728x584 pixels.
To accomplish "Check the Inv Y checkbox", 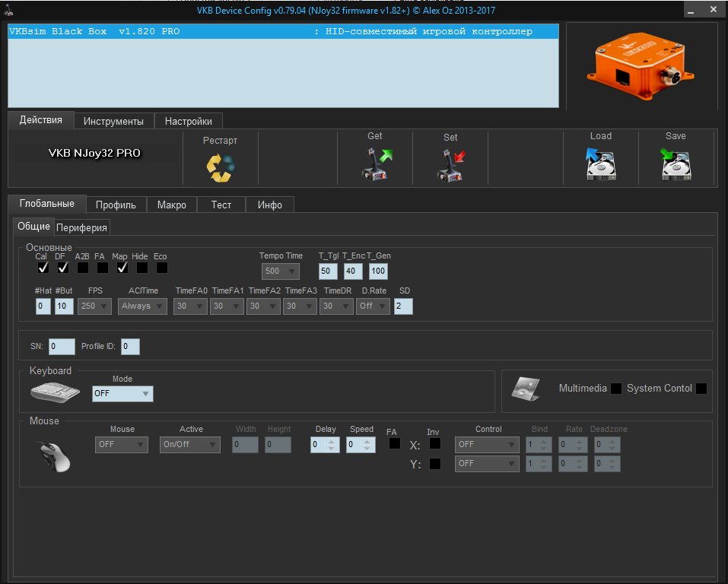I will point(435,464).
